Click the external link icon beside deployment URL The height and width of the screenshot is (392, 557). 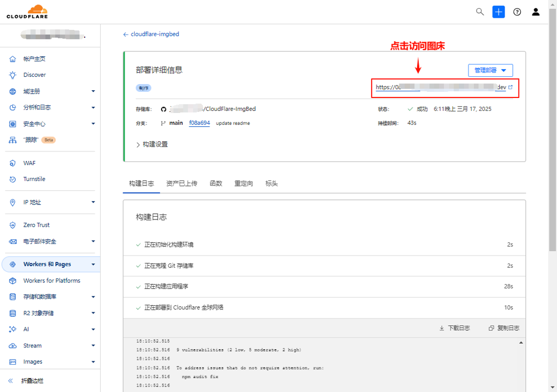[x=510, y=87]
